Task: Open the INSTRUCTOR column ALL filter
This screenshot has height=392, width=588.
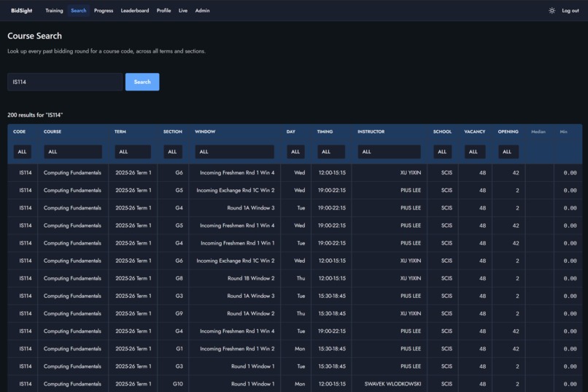Action: (389, 152)
